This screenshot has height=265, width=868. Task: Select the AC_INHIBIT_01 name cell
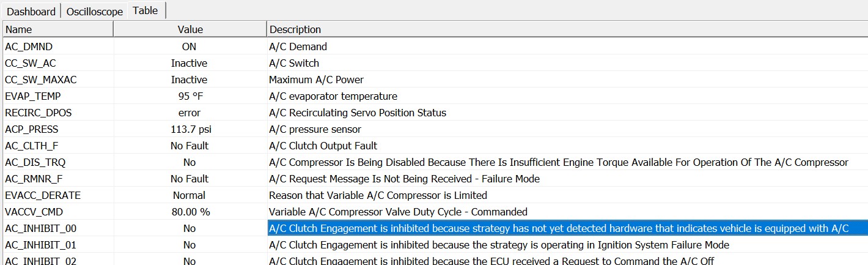point(41,245)
